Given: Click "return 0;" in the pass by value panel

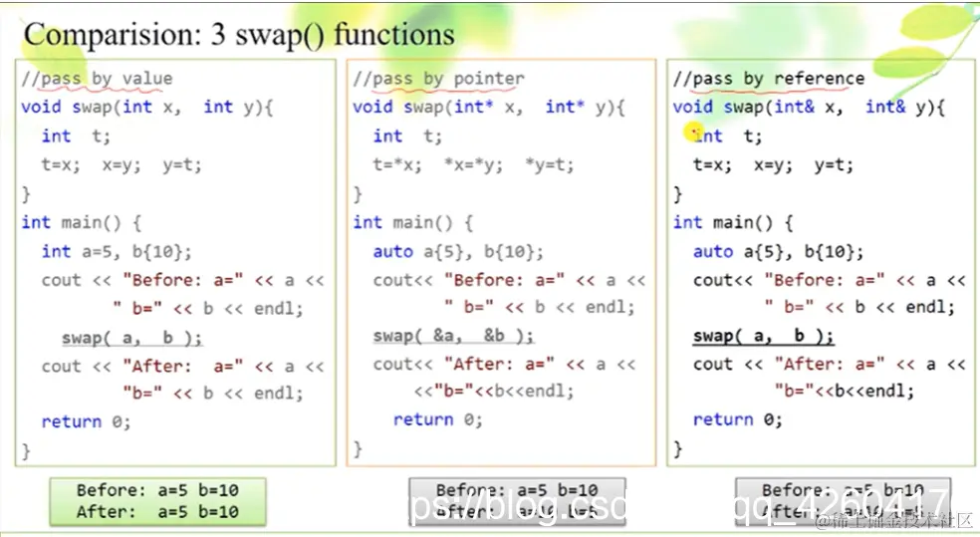Looking at the screenshot, I should (86, 422).
